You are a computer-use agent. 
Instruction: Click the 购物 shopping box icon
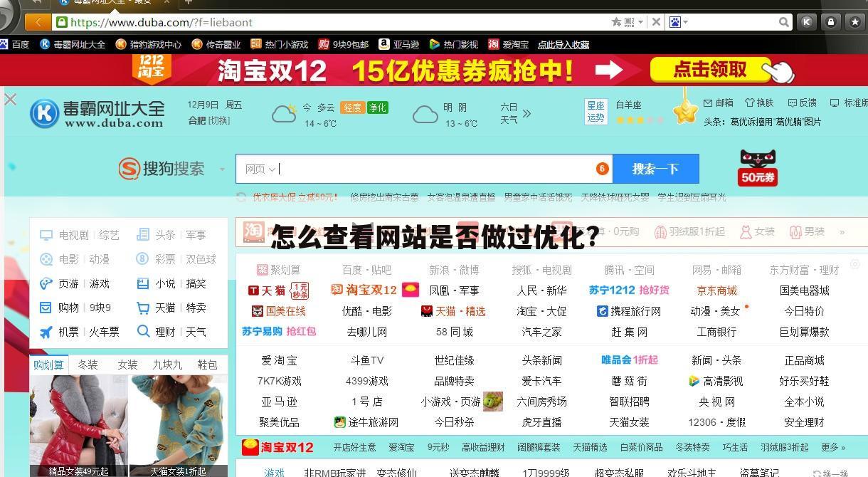[x=46, y=308]
